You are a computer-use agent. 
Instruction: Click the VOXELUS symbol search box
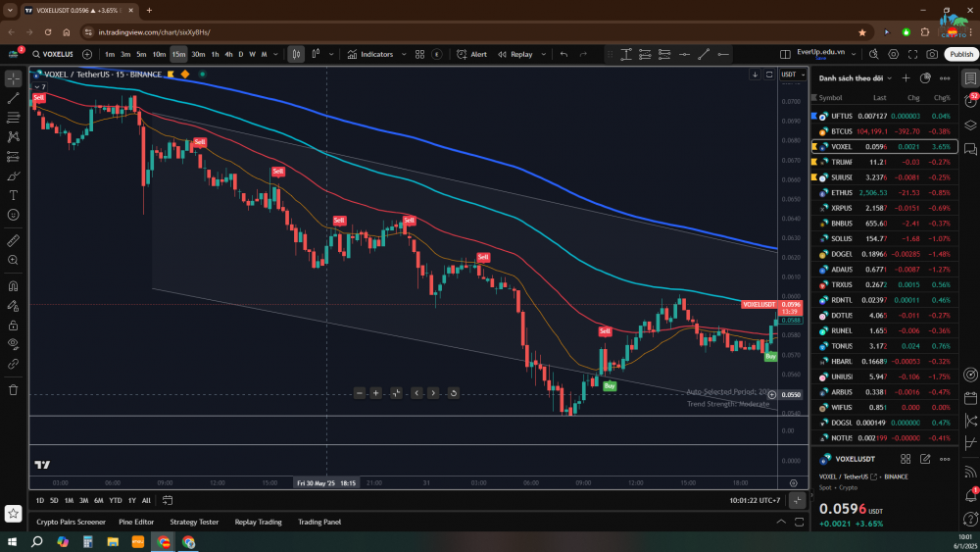point(53,54)
